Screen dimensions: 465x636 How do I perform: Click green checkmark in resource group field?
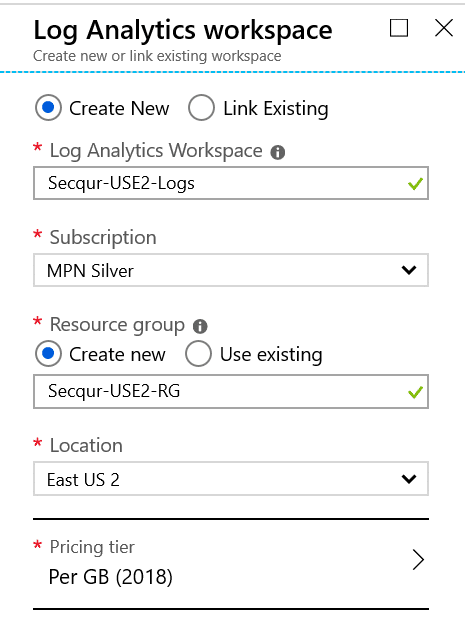pyautogui.click(x=415, y=392)
